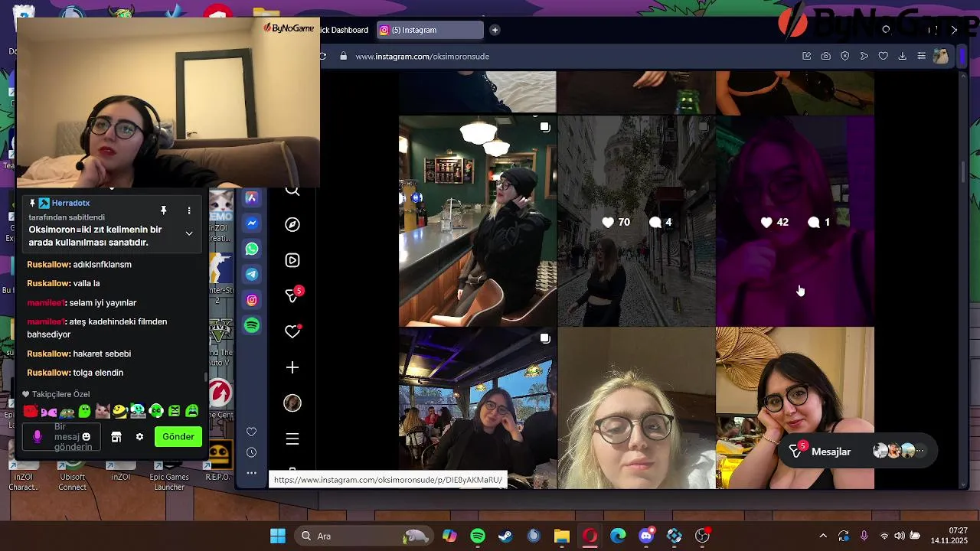Open the emoji picker in chat input
980x551 pixels.
coord(86,437)
